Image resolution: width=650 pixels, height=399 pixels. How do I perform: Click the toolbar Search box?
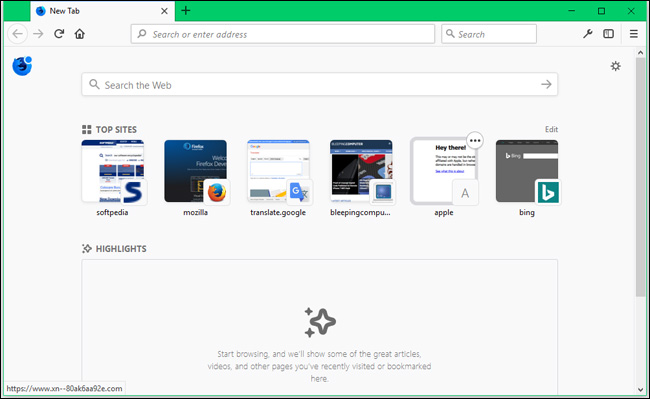pyautogui.click(x=489, y=34)
